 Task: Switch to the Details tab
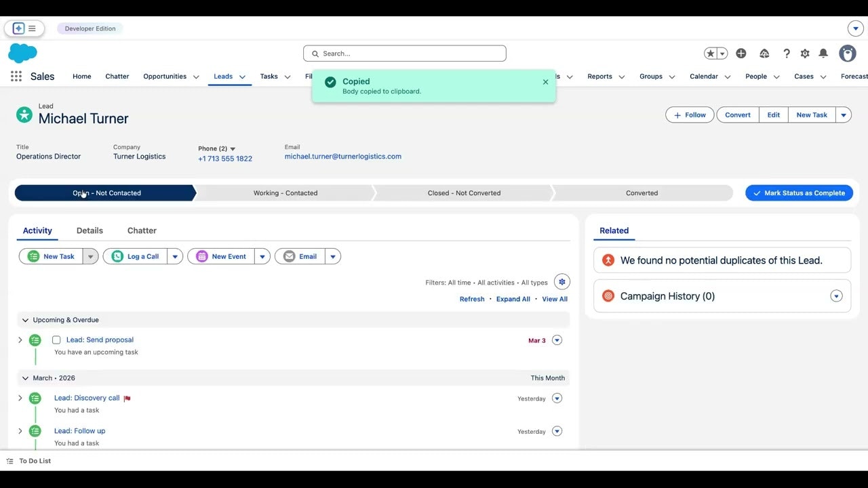pos(90,230)
